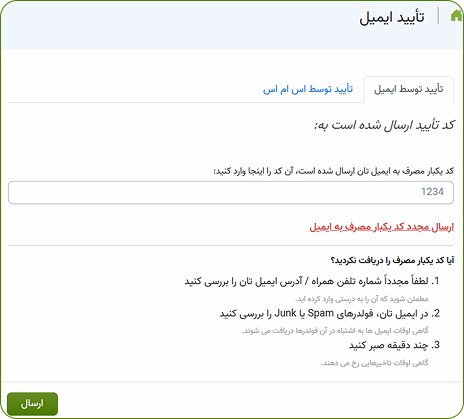Click tip 1 about checking phone number / email
The height and width of the screenshot is (419, 464).
point(312,281)
